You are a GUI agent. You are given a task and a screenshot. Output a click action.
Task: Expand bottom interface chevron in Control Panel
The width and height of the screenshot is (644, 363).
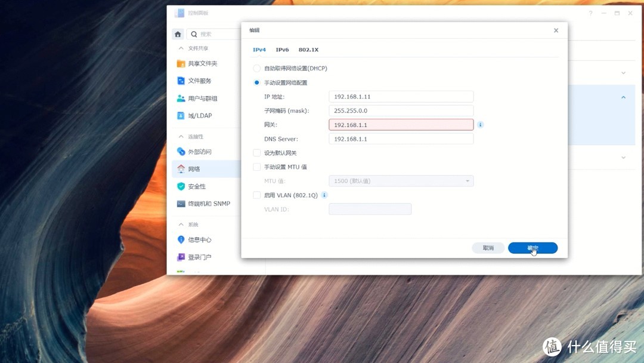[624, 158]
